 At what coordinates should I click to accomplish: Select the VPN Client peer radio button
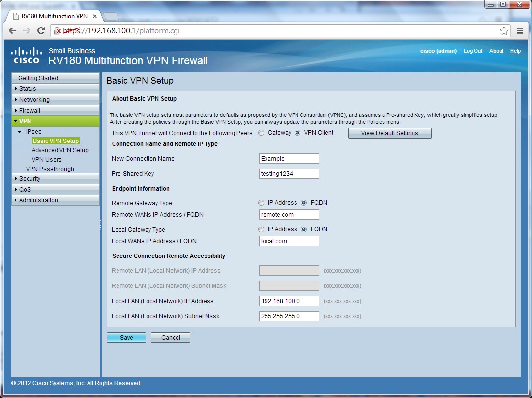(x=297, y=133)
